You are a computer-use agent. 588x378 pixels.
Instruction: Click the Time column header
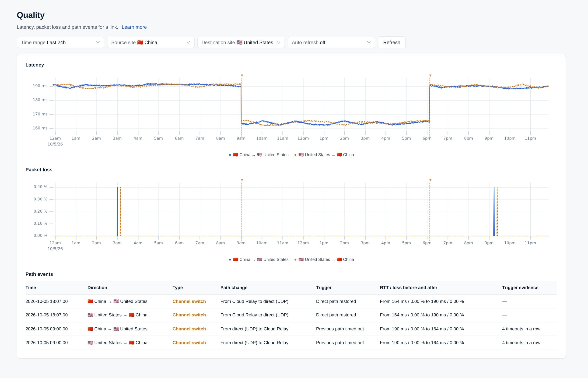tap(31, 287)
